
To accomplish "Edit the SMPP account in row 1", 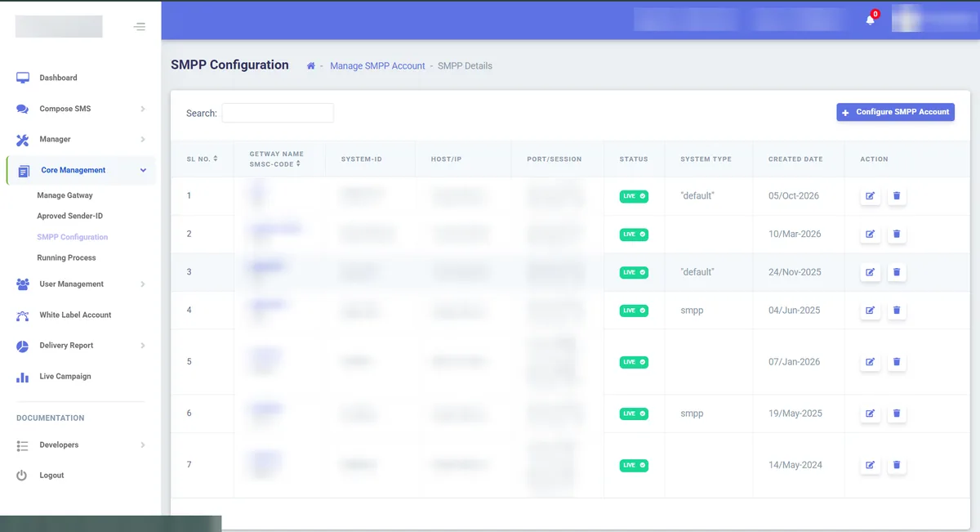I will pos(871,196).
